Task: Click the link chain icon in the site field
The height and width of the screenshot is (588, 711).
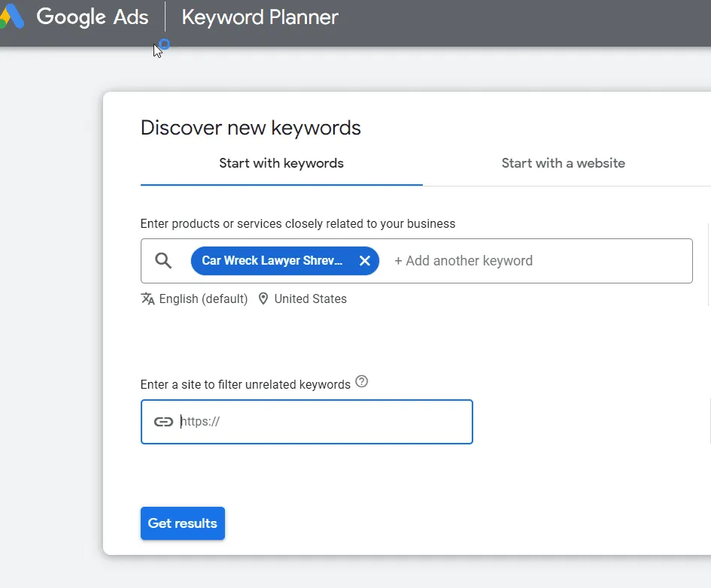Action: pyautogui.click(x=163, y=422)
